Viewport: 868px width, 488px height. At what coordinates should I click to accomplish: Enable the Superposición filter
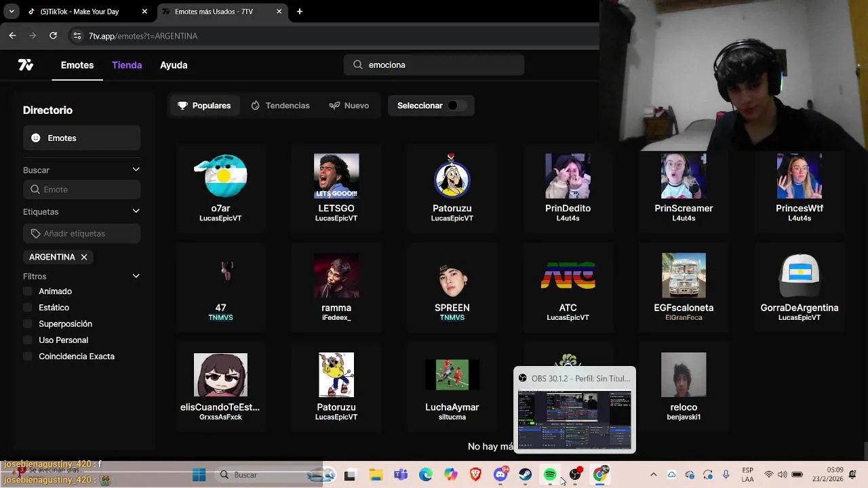(x=28, y=324)
